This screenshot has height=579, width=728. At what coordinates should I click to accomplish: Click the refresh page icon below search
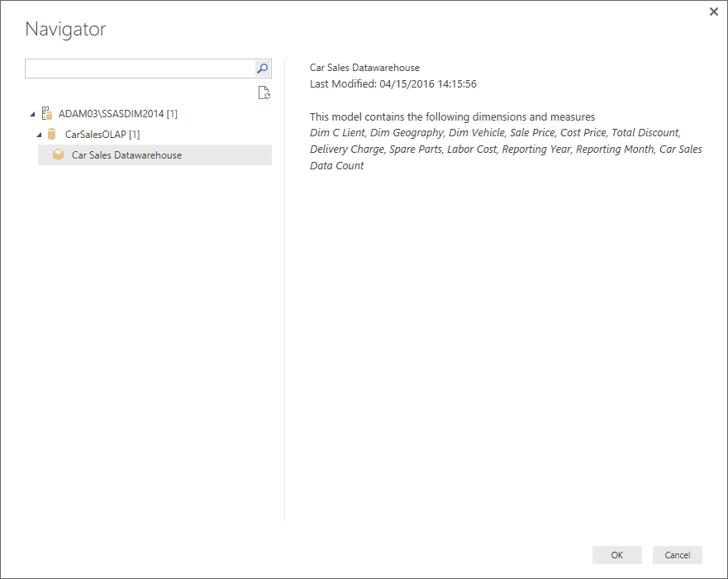[x=264, y=93]
